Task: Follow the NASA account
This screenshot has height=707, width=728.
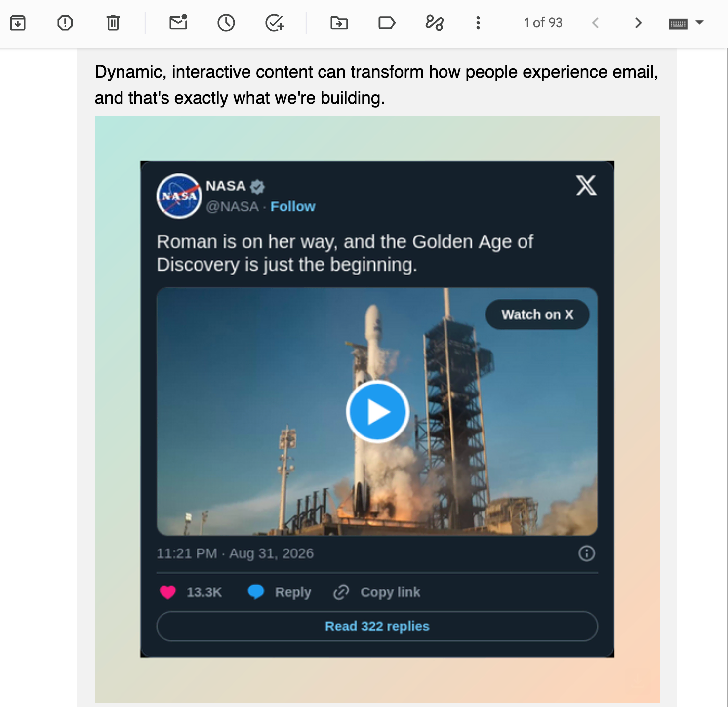Action: pos(293,206)
